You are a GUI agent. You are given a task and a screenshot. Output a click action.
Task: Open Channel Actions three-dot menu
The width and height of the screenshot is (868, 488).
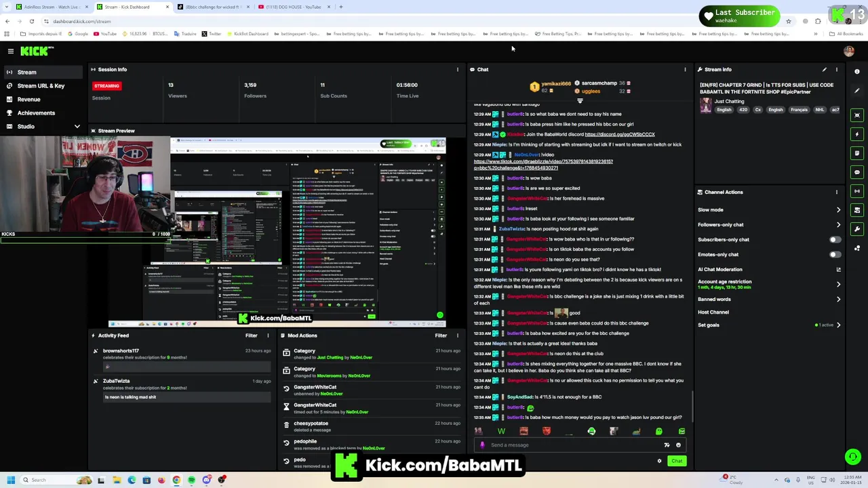836,192
